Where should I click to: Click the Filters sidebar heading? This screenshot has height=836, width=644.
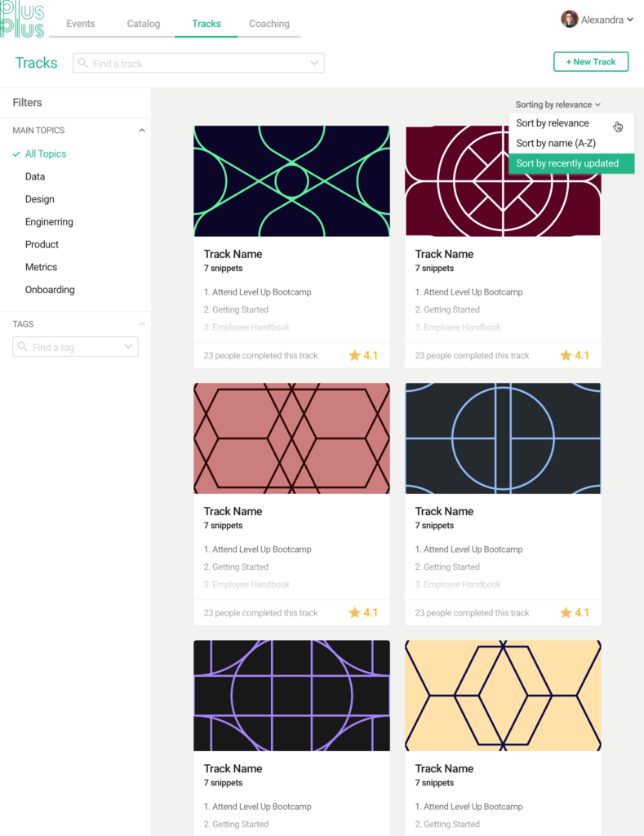click(x=28, y=102)
